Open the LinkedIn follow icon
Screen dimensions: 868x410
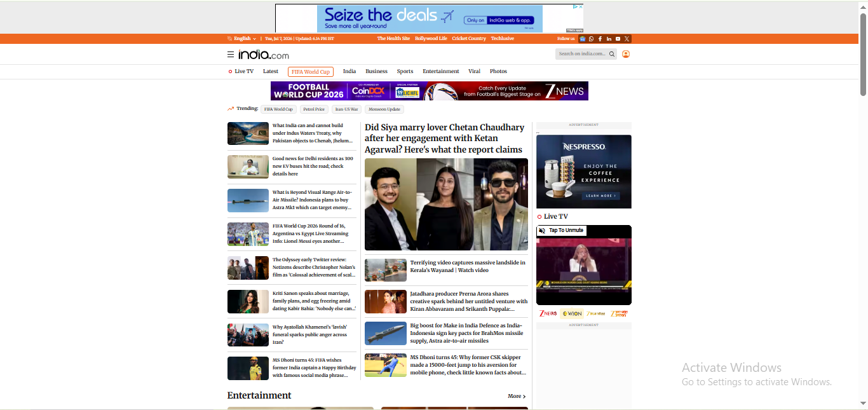(609, 39)
